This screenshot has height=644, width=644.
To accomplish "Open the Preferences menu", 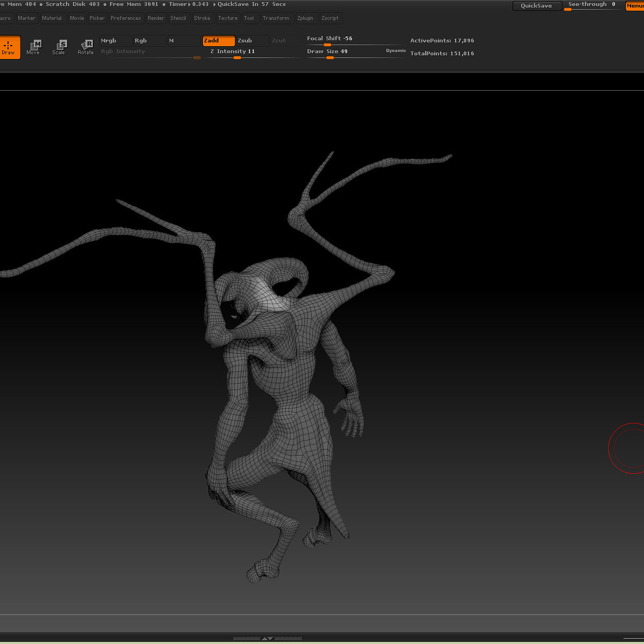I will tap(126, 18).
